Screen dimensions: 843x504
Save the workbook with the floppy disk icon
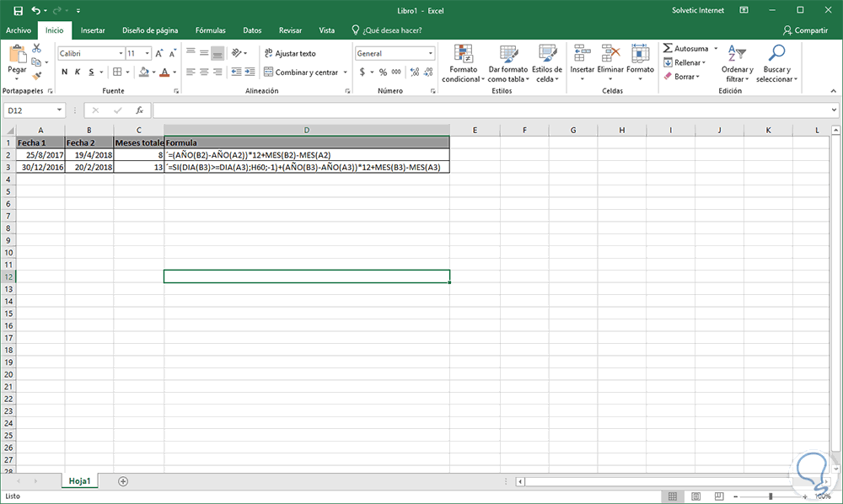tap(18, 11)
